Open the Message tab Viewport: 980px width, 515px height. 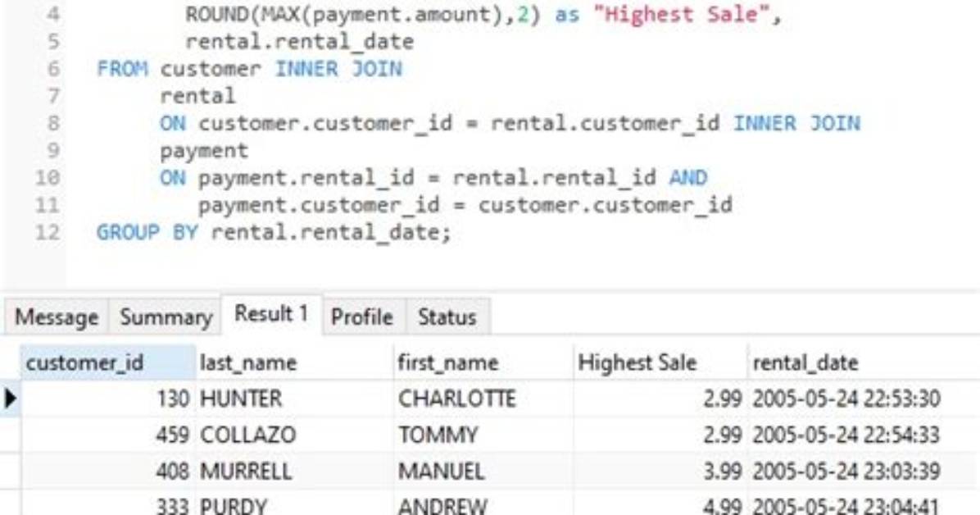57,317
